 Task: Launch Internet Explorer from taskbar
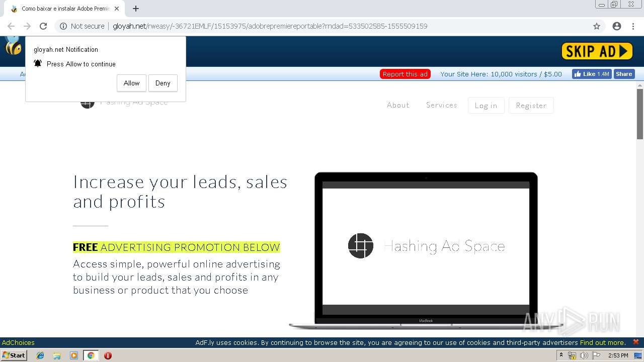[x=40, y=355]
